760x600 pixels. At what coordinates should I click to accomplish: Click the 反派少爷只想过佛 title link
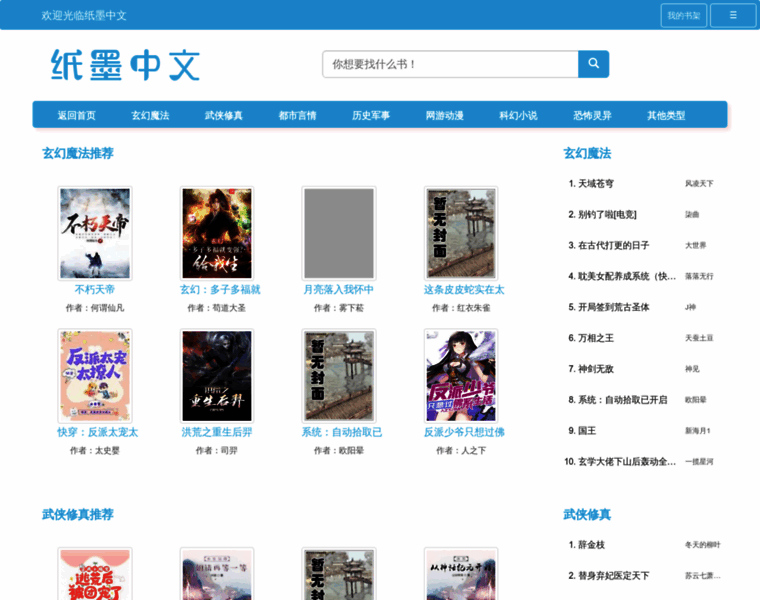coord(464,432)
